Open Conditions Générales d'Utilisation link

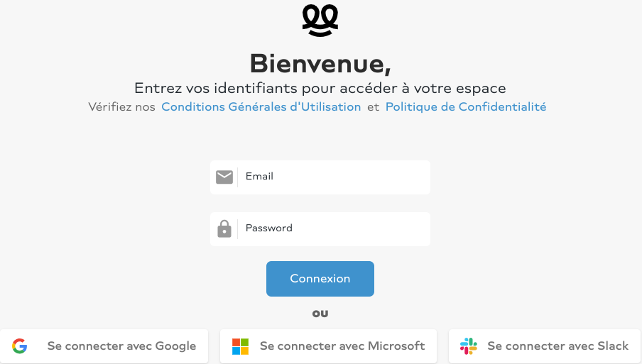tap(261, 106)
